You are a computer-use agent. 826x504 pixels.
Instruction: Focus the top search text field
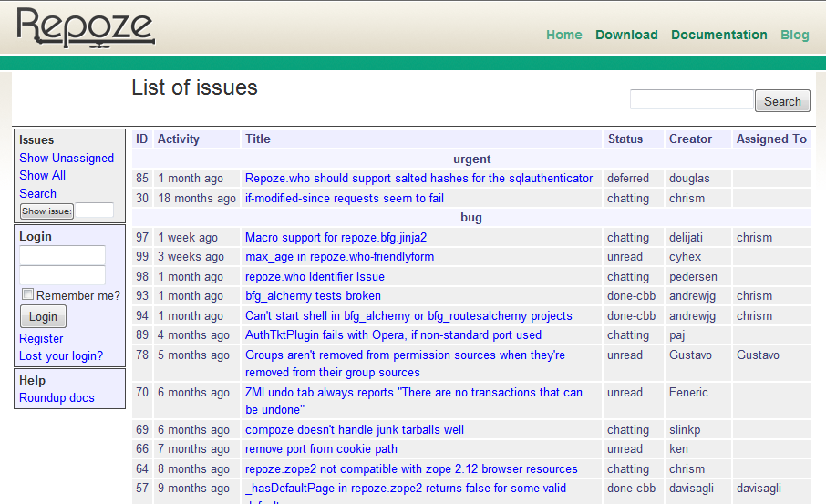tap(691, 99)
